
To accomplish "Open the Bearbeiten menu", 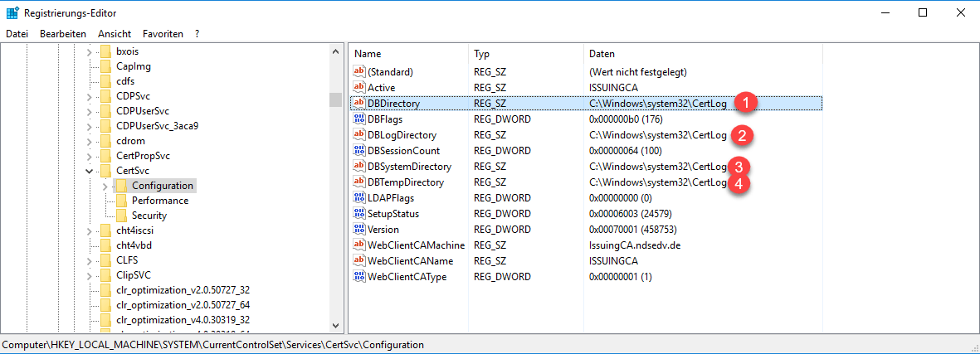I will click(63, 34).
